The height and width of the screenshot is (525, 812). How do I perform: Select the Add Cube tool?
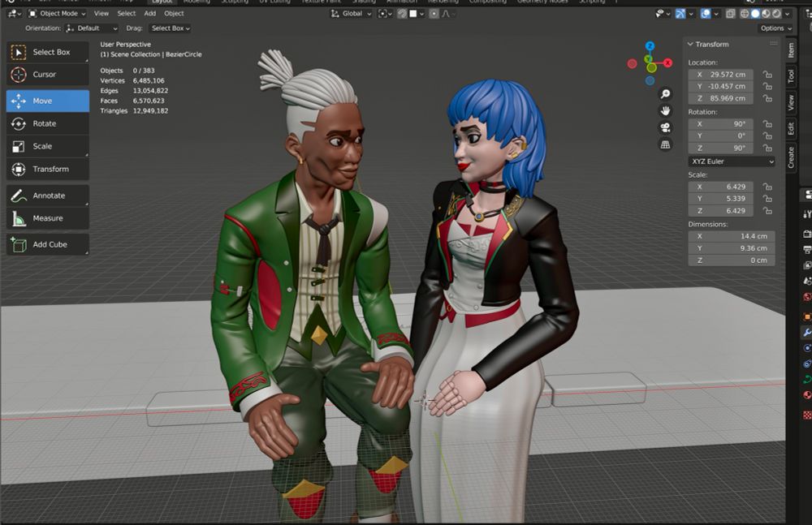tap(48, 244)
